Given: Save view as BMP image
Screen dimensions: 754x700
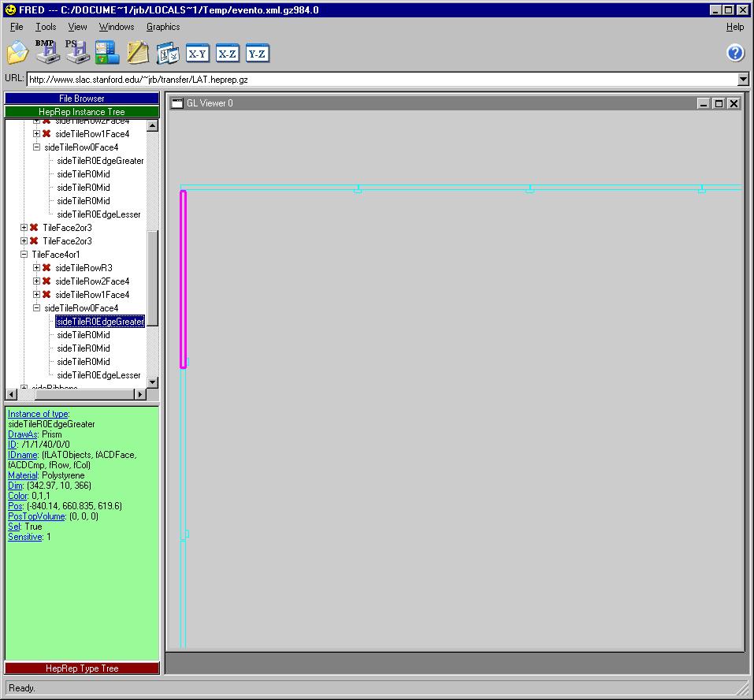Looking at the screenshot, I should 46,52.
